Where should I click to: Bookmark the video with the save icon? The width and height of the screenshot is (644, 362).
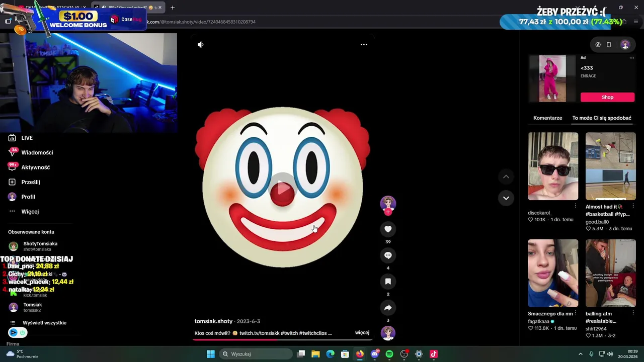[x=388, y=282]
